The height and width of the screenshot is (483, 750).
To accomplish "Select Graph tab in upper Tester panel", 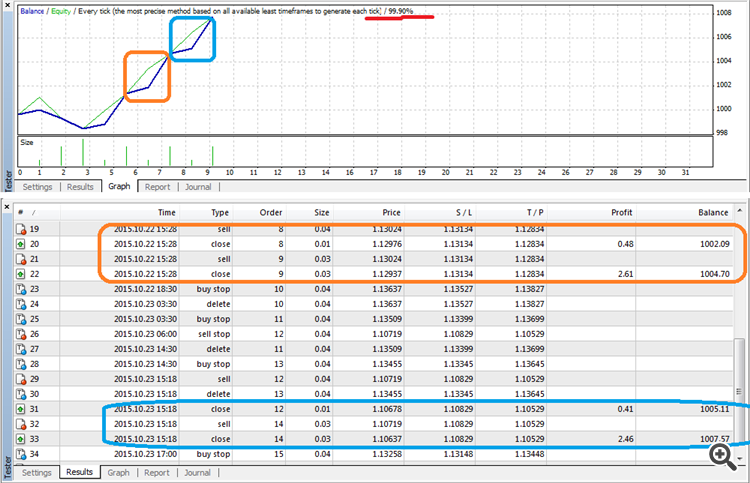I will pyautogui.click(x=119, y=187).
